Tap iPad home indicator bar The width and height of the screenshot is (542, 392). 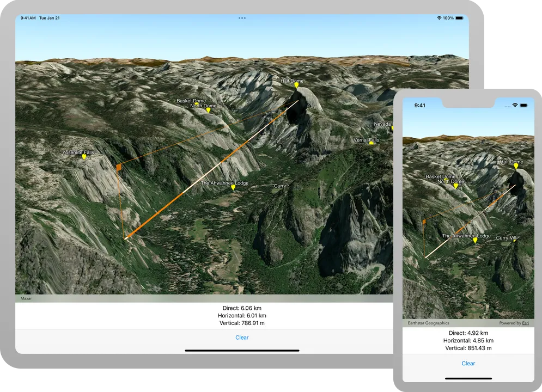[242, 351]
